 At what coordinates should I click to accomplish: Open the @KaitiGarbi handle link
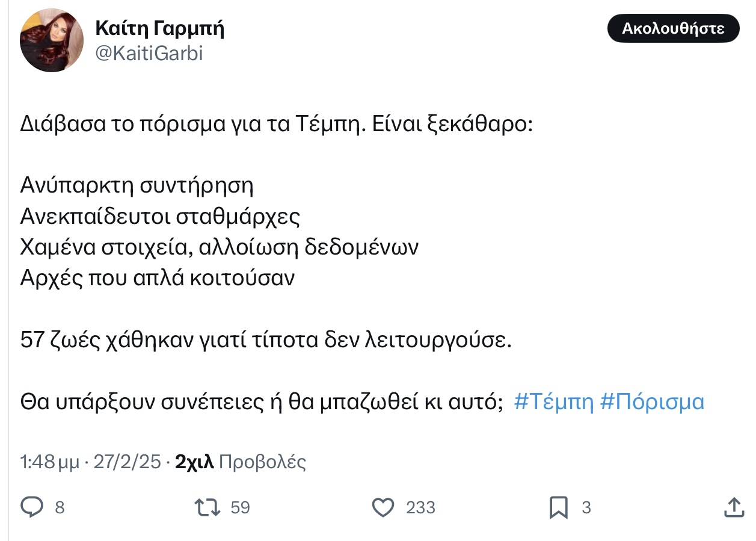point(149,54)
